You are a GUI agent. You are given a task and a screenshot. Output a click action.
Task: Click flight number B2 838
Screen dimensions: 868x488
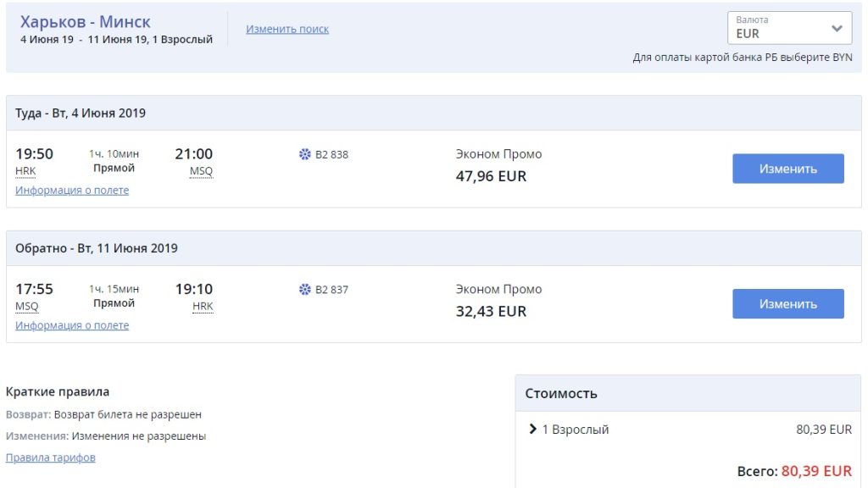[331, 154]
